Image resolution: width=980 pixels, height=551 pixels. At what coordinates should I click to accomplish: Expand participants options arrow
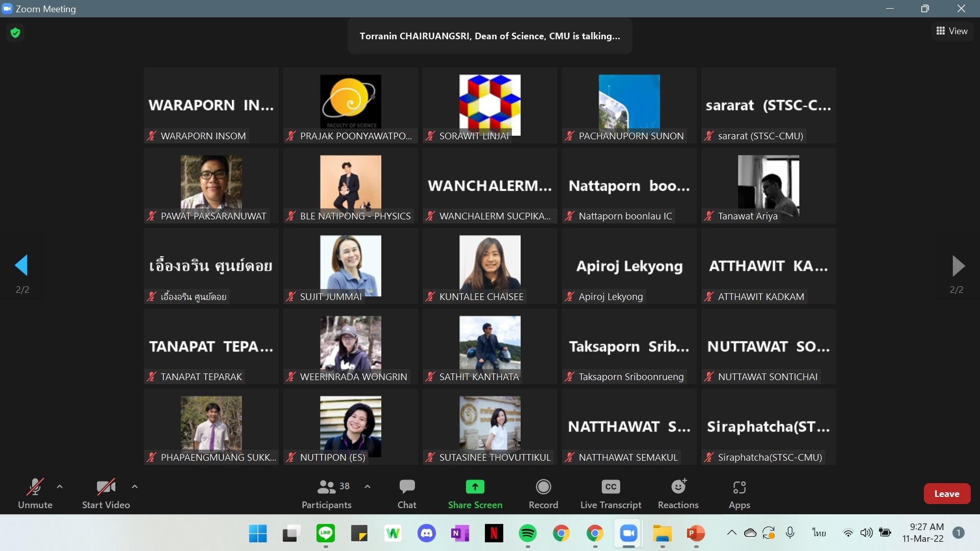(367, 487)
